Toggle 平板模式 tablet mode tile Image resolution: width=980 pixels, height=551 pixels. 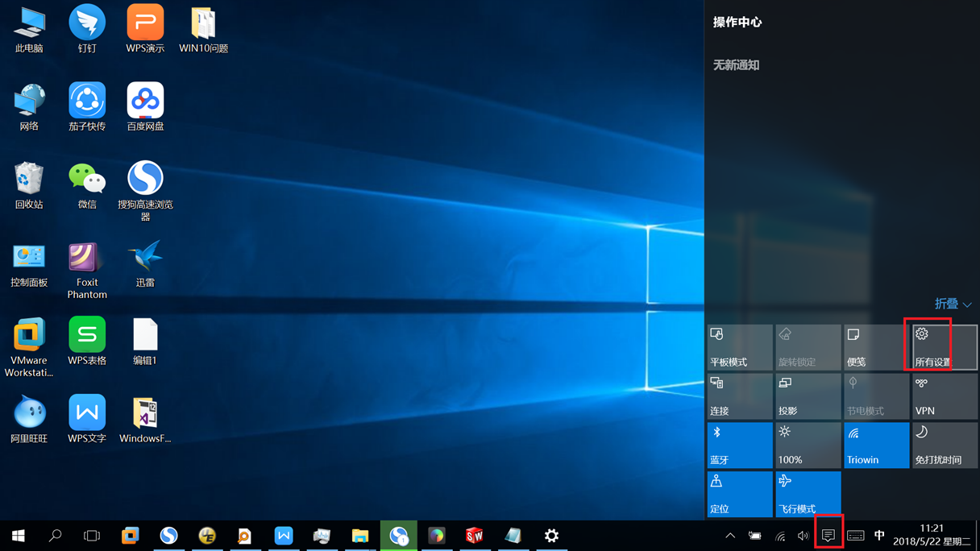click(x=740, y=347)
